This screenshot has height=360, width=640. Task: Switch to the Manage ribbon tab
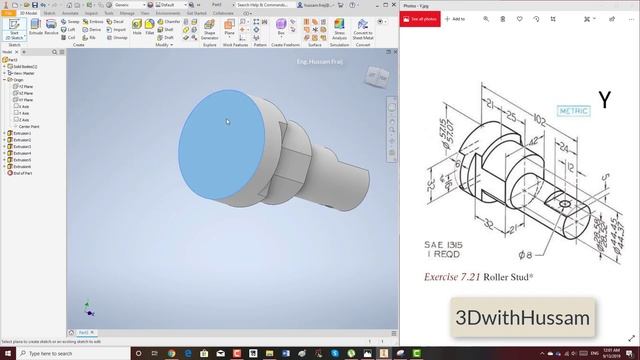(127, 13)
